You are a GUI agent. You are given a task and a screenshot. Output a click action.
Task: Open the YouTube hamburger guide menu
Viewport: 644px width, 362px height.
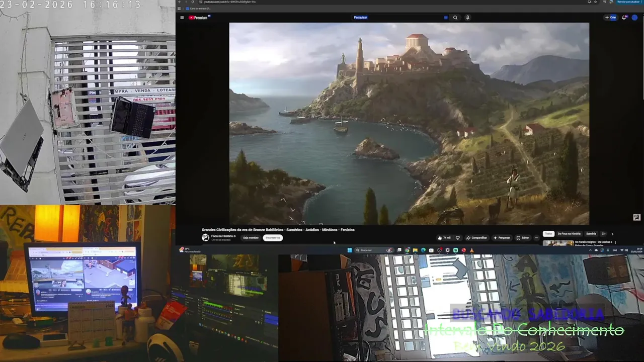pos(182,18)
